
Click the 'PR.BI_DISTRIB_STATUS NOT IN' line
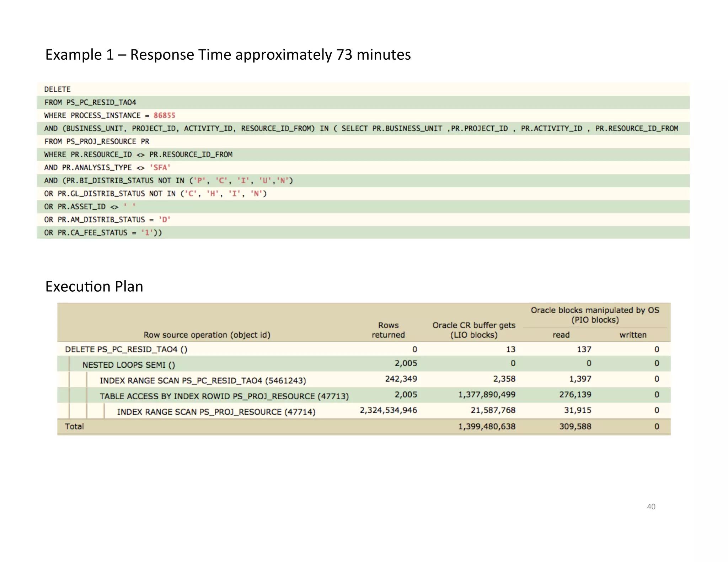pos(363,180)
